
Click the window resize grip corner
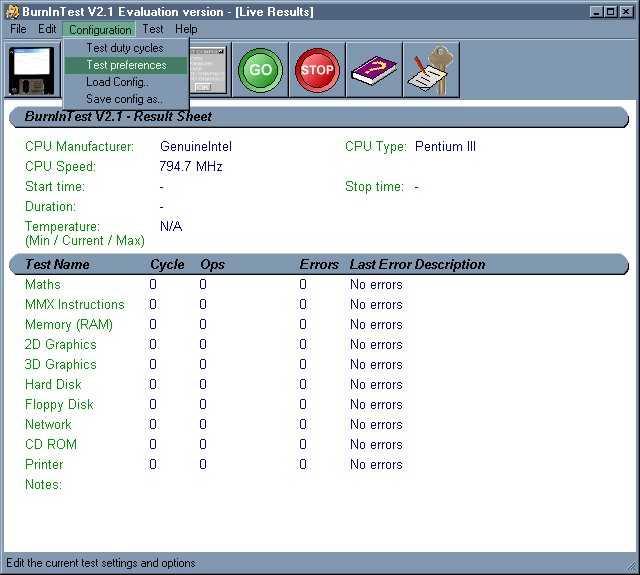pos(631,566)
